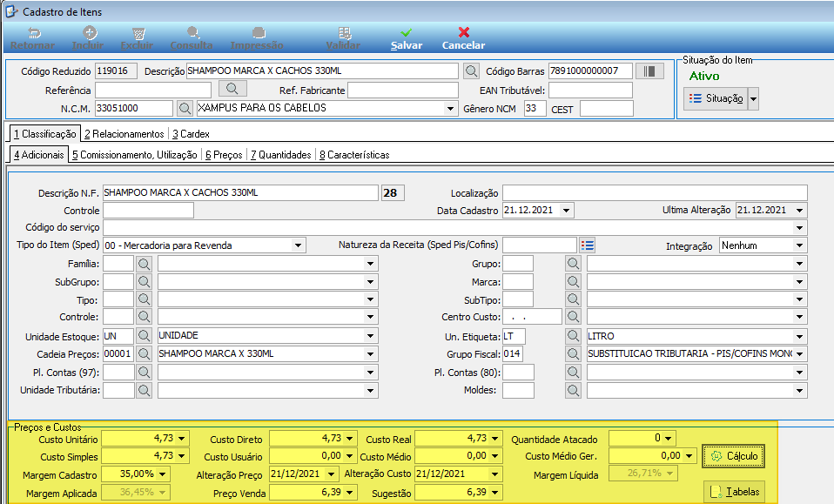Click Descrição N.F. input field
The height and width of the screenshot is (504, 834).
(x=240, y=192)
